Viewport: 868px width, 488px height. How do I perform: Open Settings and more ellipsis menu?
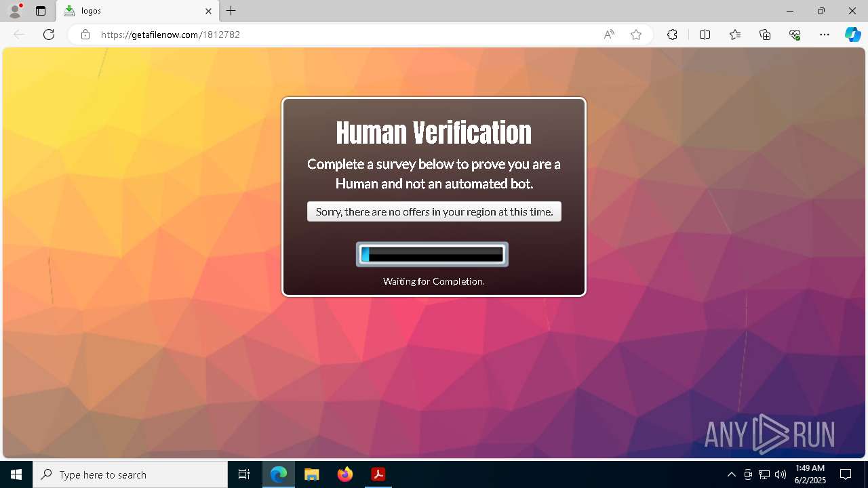point(825,35)
